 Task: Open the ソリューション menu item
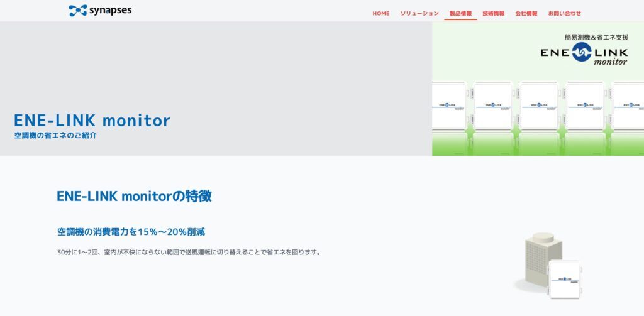pos(419,14)
